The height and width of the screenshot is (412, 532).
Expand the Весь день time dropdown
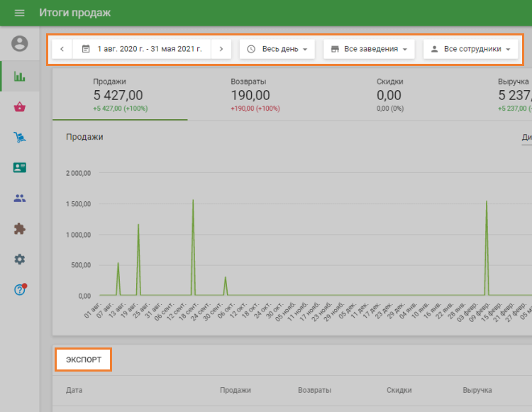click(277, 49)
